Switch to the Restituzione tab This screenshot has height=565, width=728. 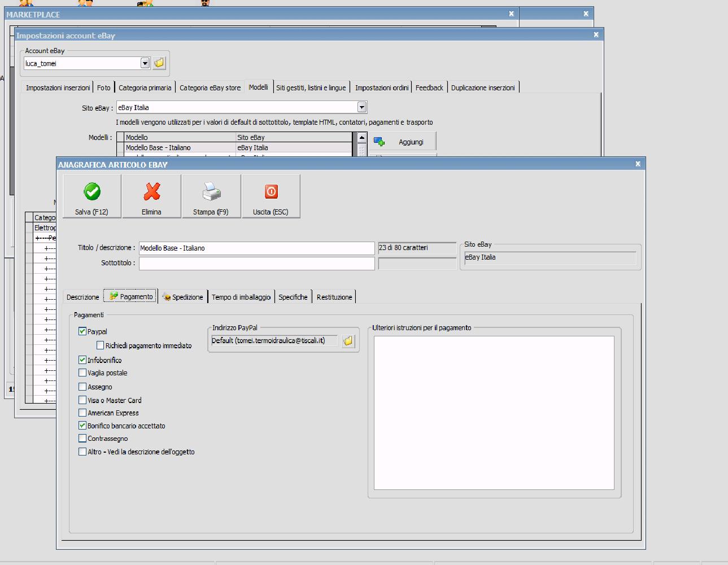[334, 297]
